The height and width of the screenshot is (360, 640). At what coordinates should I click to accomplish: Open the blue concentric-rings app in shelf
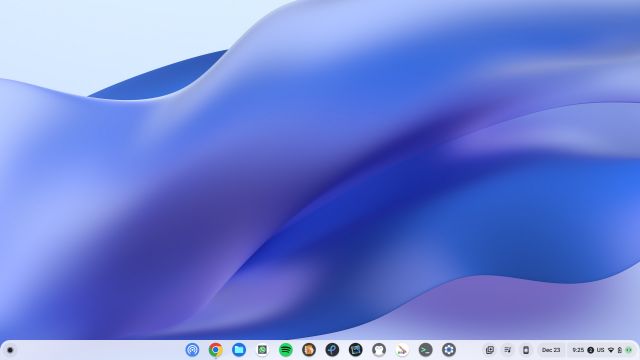click(192, 350)
